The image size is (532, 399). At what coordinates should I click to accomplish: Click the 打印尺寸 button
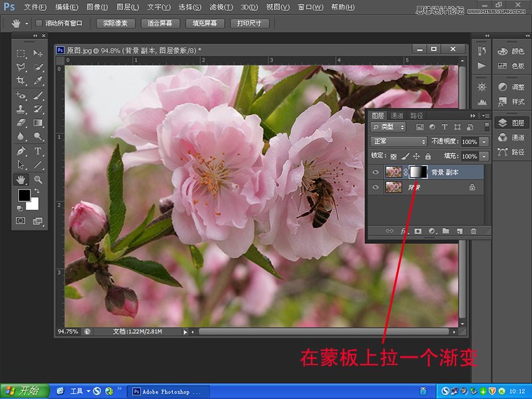coord(249,23)
